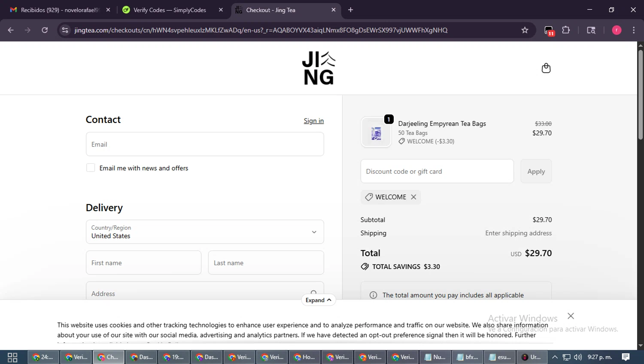Screen dimensions: 644x364
Task: Focus the Last name field
Action: pos(266,263)
